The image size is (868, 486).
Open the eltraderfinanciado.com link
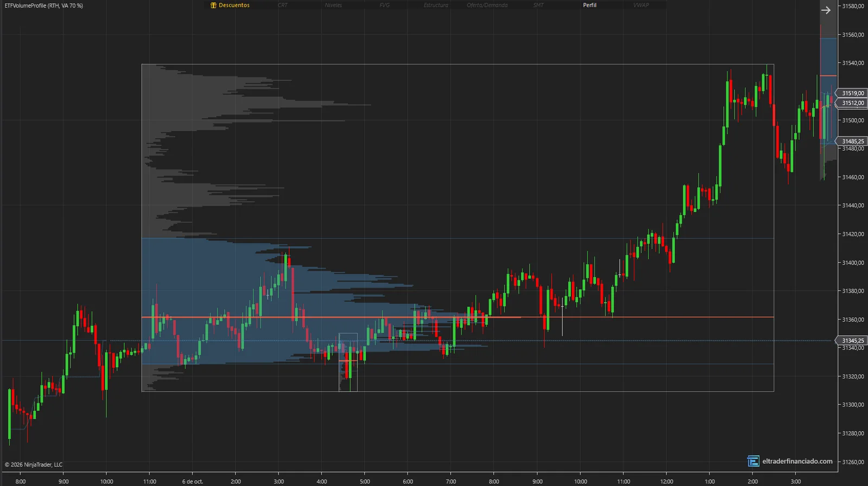[797, 462]
